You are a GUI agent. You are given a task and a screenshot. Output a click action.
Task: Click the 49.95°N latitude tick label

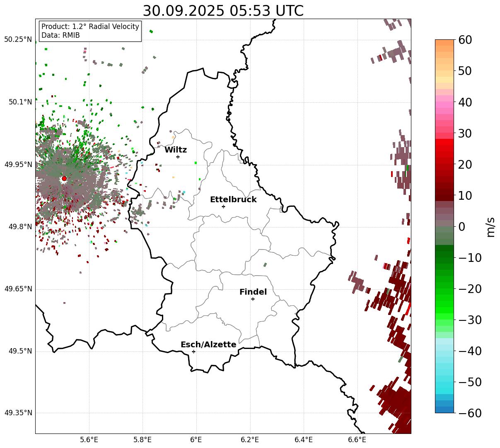tap(18, 165)
